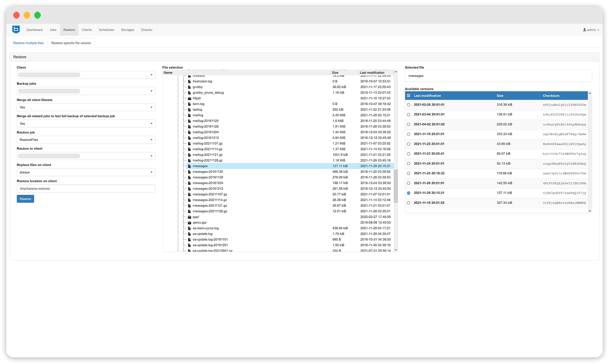
Task: Open the Director section link
Action: pos(147,29)
